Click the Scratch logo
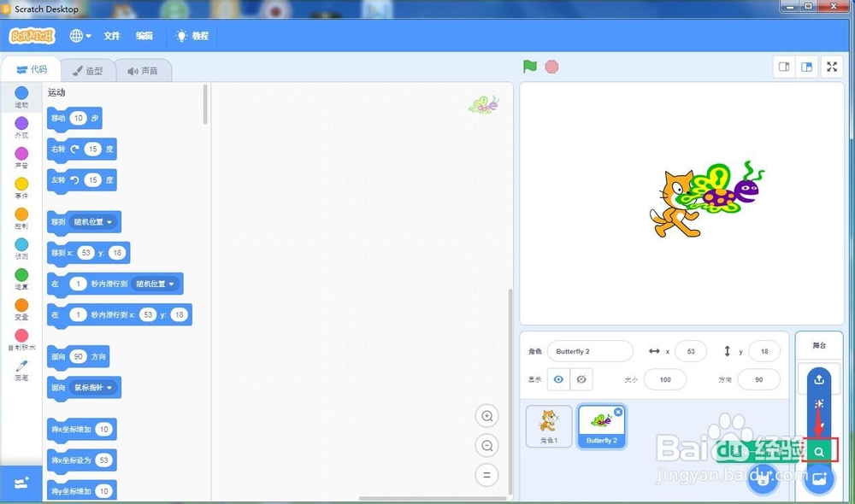855x504 pixels. coord(32,36)
